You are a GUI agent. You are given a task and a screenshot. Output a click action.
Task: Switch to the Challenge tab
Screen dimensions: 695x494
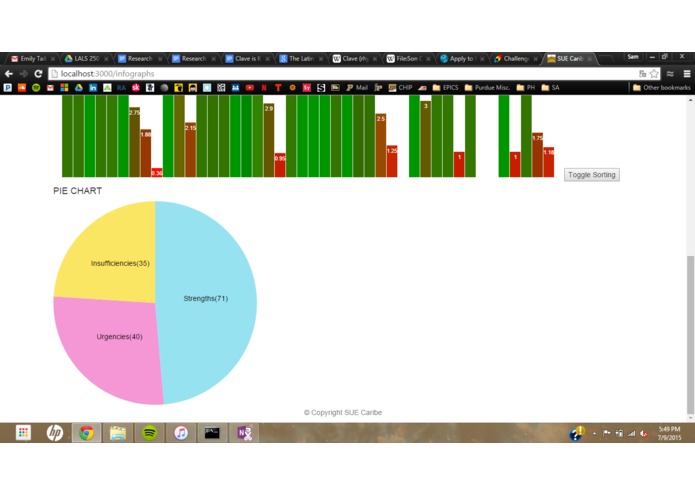point(516,58)
